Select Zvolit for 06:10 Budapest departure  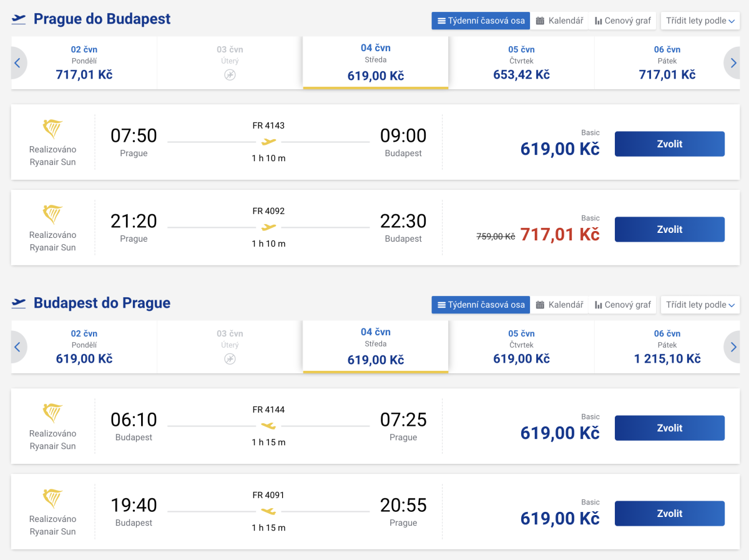point(669,428)
